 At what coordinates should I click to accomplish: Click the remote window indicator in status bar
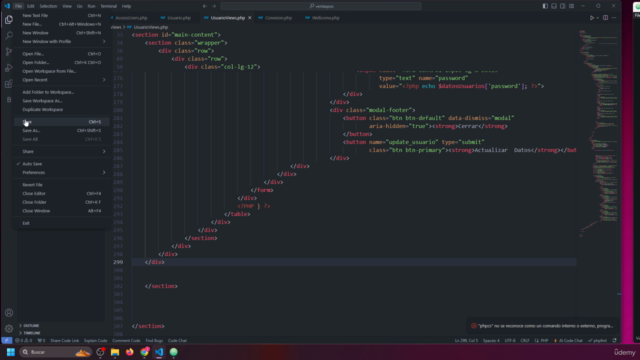7,340
